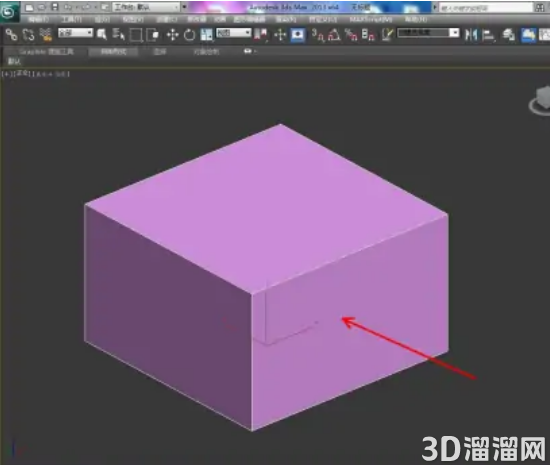This screenshot has width=550, height=465.
Task: Switch to the Graphite 建模工具 ribbon tab
Action: point(46,52)
